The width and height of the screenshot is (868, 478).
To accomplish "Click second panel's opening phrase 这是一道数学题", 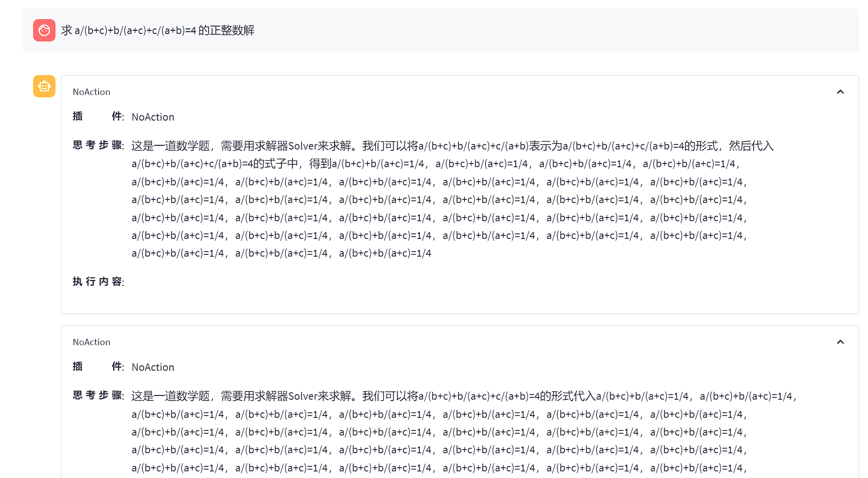I will pyautogui.click(x=170, y=396).
